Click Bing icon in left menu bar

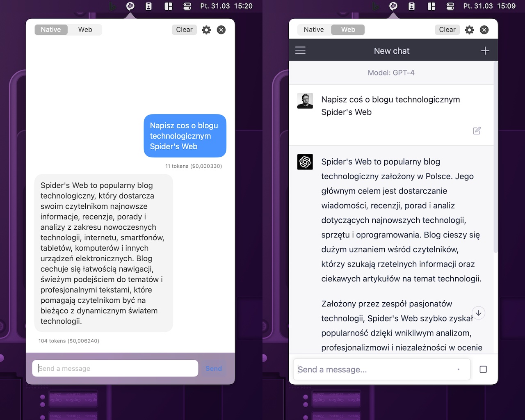pos(112,7)
